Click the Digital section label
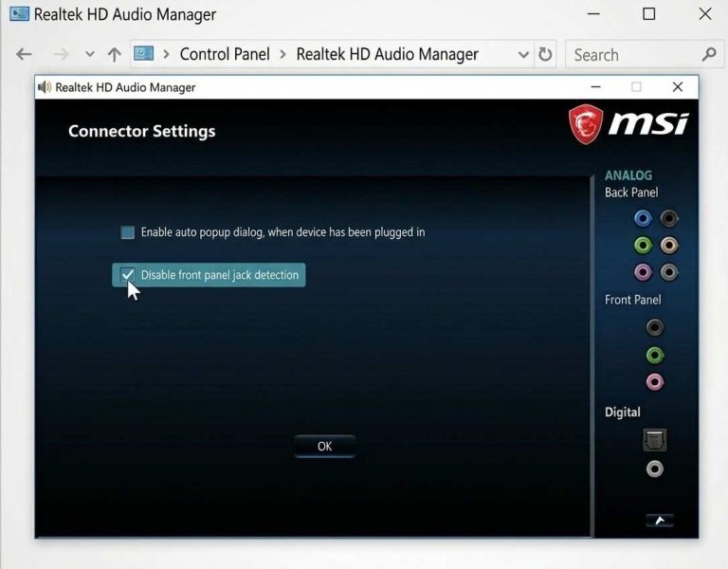The height and width of the screenshot is (569, 728). (x=623, y=413)
